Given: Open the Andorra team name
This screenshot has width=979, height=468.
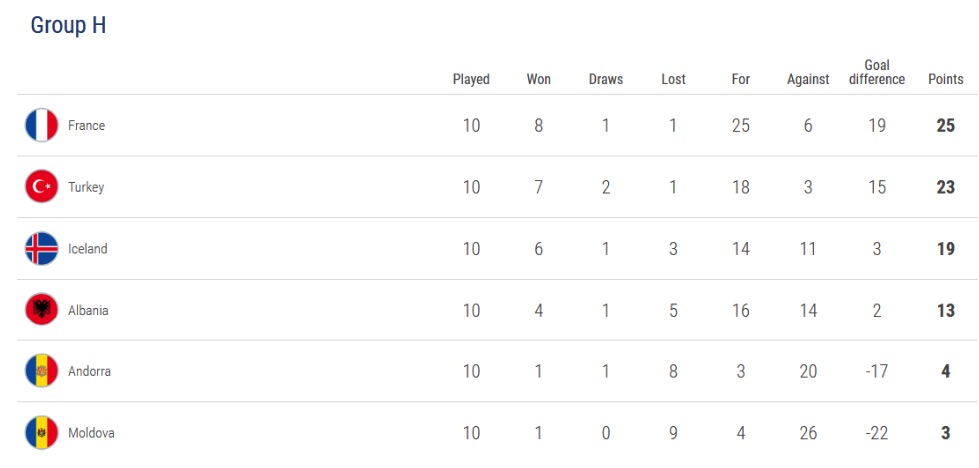Looking at the screenshot, I should click(89, 371).
